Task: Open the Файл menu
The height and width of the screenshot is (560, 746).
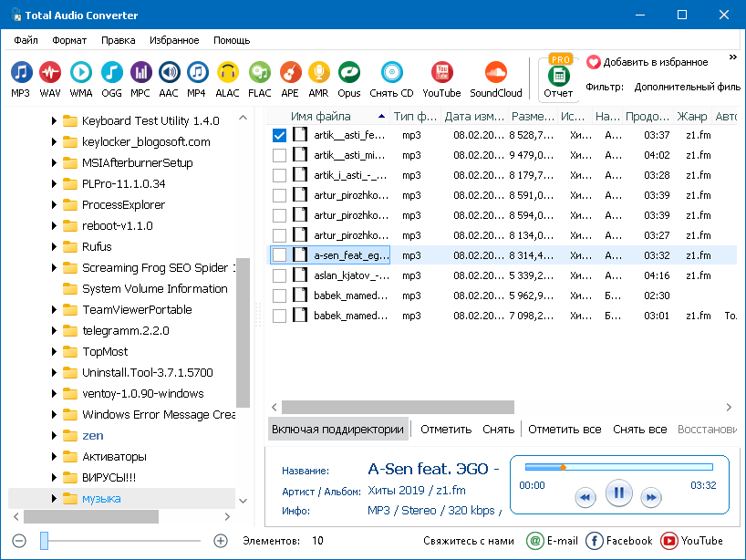Action: tap(26, 40)
